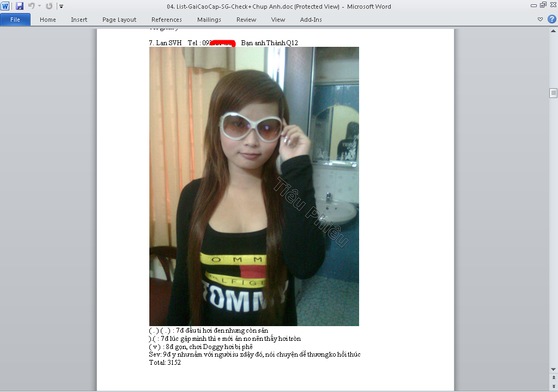Viewport: 558px width, 392px height.
Task: Open the Page Layout tab
Action: (x=119, y=20)
